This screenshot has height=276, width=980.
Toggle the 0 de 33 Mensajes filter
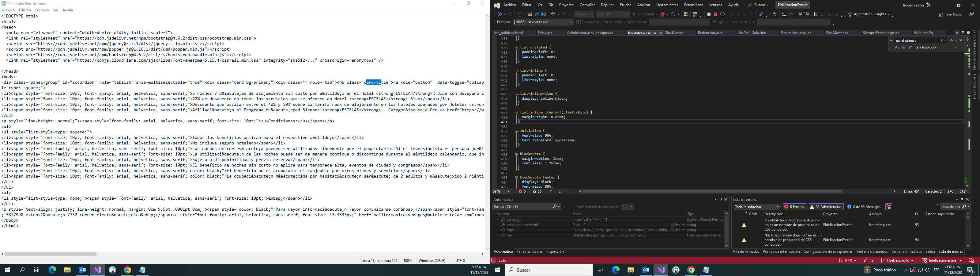(x=864, y=207)
